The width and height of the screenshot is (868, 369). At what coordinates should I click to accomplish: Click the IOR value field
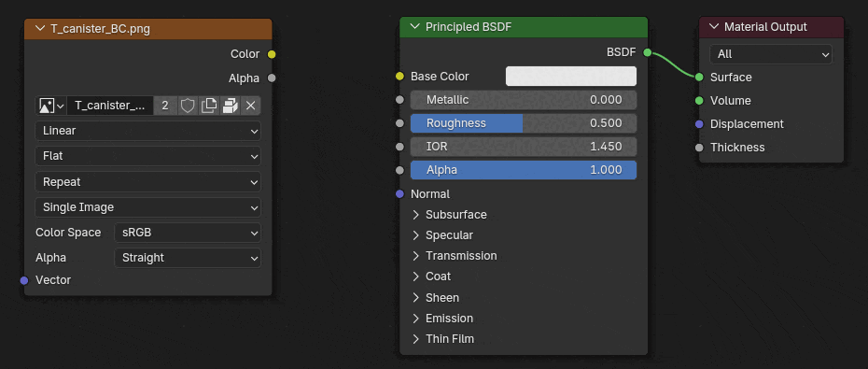523,147
